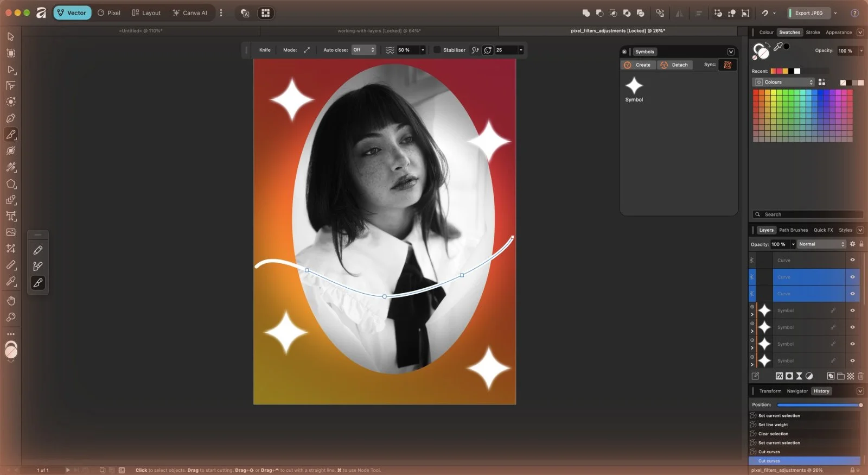
Task: Open the Auto close dropdown
Action: click(364, 50)
